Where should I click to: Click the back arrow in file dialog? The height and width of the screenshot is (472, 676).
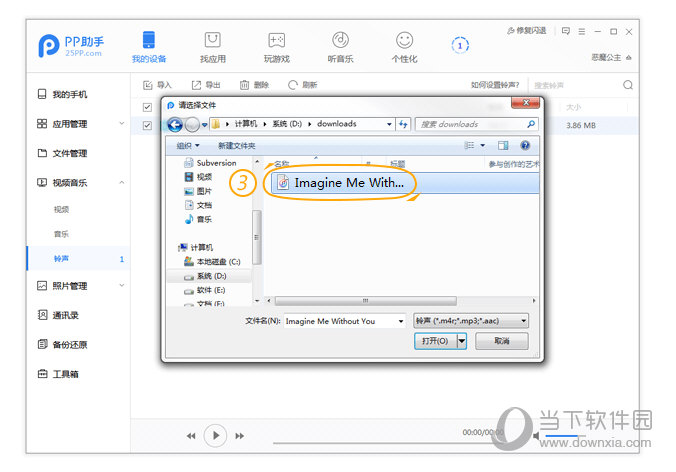[x=176, y=124]
